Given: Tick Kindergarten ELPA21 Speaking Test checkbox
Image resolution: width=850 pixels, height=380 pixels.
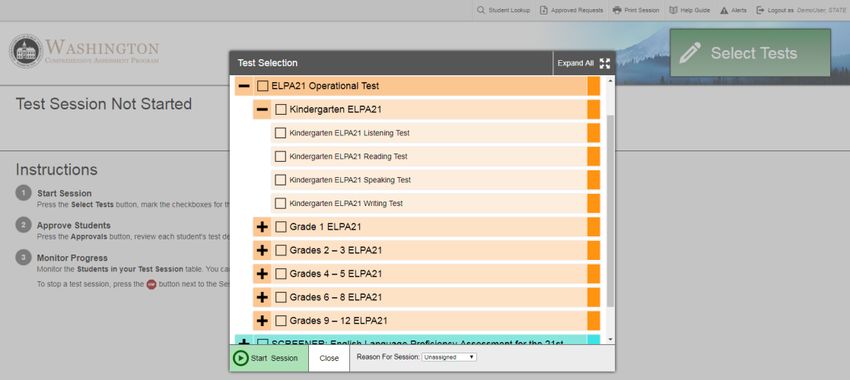Looking at the screenshot, I should 280,180.
